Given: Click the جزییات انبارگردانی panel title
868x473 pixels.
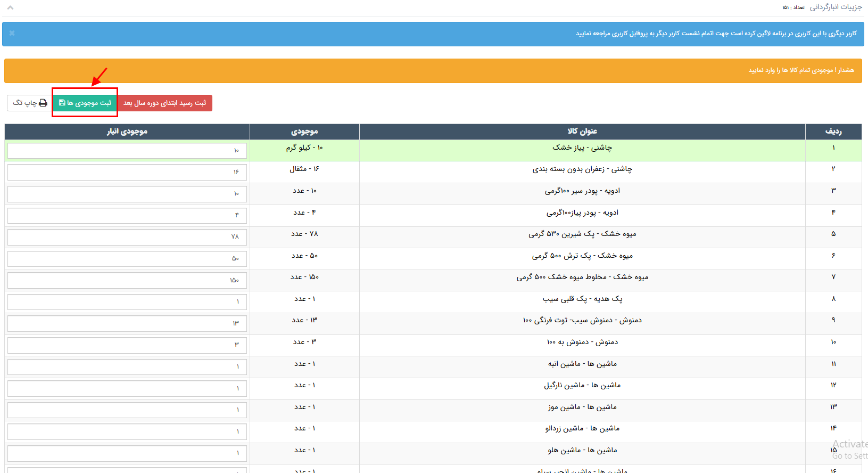Looking at the screenshot, I should click(x=836, y=7).
